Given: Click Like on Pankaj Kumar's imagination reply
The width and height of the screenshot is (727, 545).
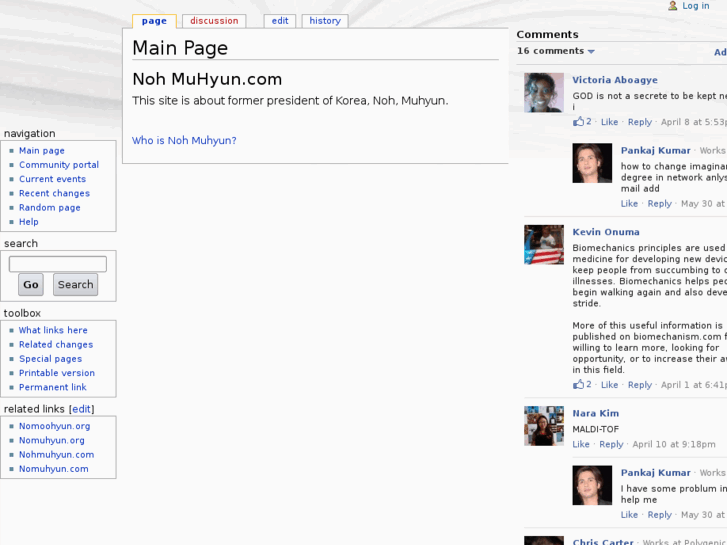Looking at the screenshot, I should (629, 204).
